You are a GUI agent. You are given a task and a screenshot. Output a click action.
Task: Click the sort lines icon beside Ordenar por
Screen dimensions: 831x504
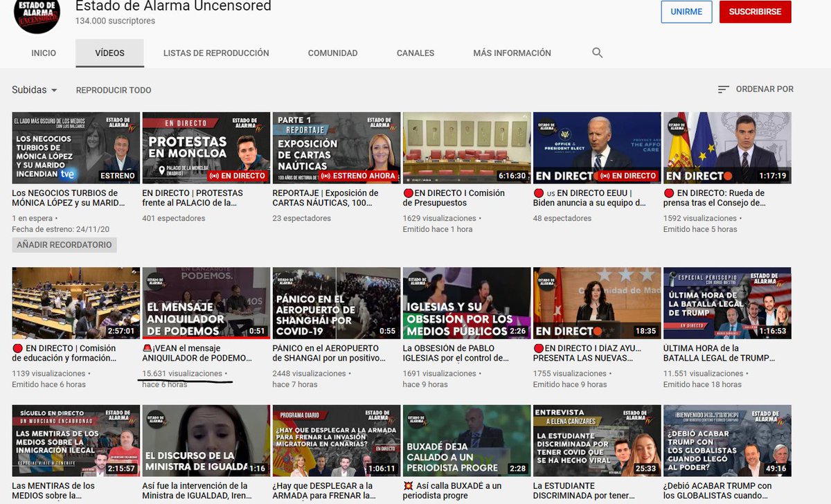(724, 89)
